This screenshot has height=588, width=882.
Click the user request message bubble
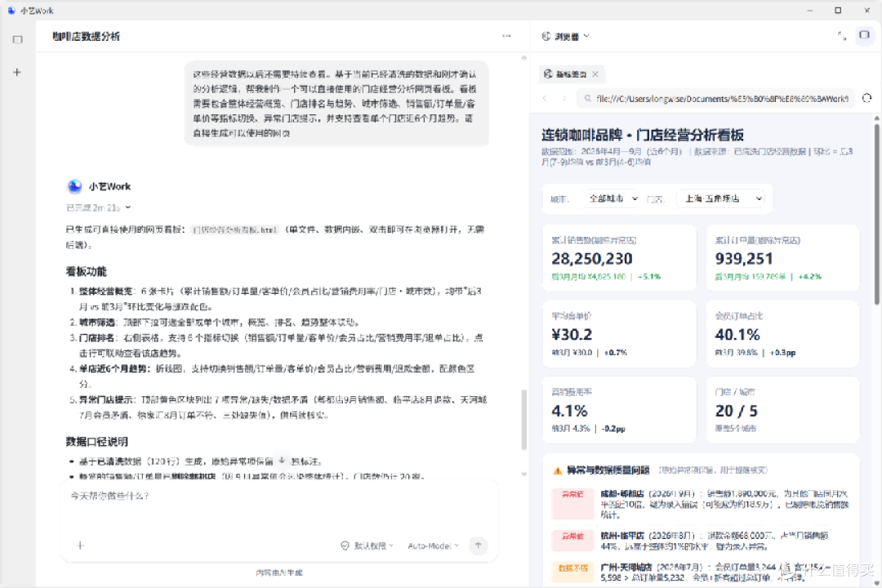point(336,104)
